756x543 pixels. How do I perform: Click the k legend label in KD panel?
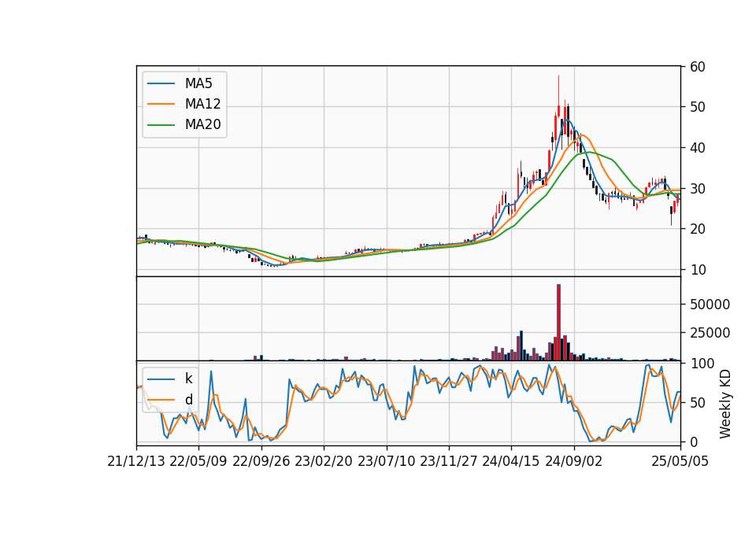click(188, 379)
